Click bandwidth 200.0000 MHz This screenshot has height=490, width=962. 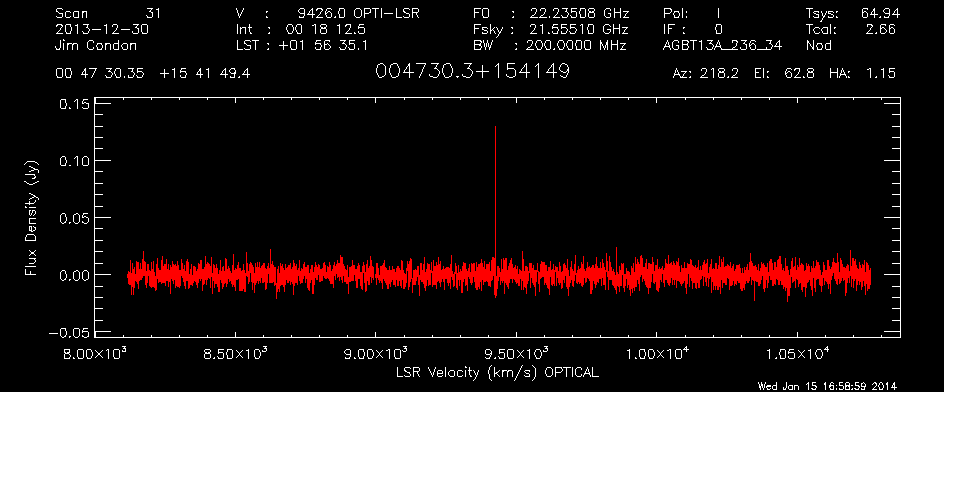(575, 45)
